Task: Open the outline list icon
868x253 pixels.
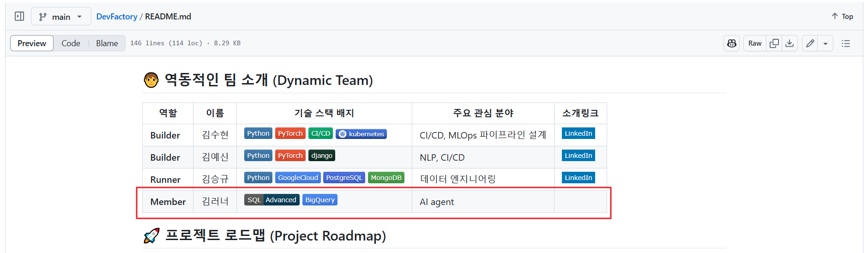Action: pyautogui.click(x=845, y=43)
